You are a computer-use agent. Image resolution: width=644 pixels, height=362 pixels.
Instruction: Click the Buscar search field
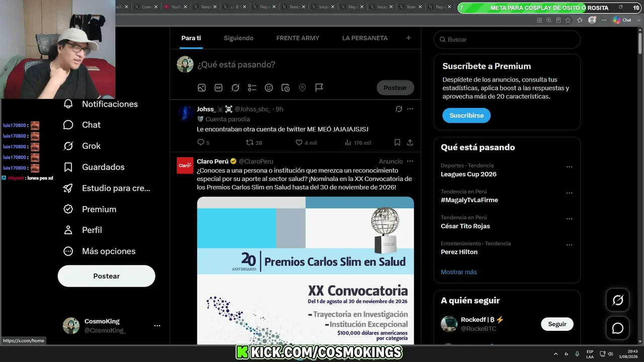click(x=507, y=40)
